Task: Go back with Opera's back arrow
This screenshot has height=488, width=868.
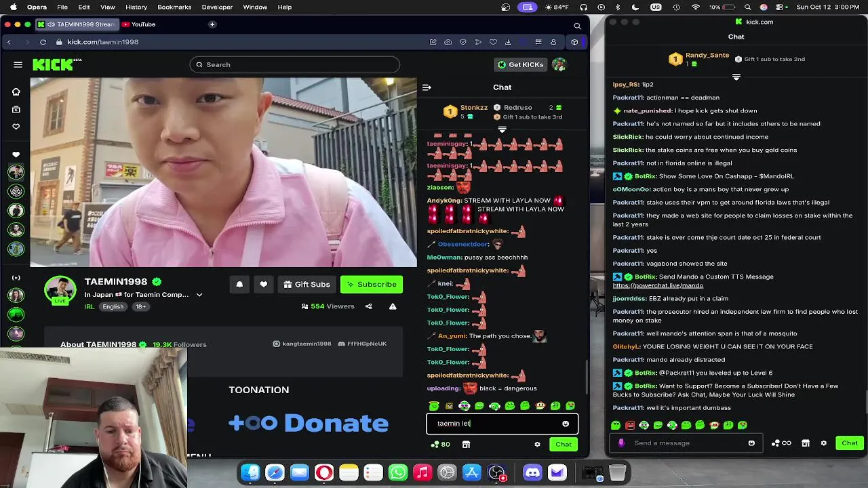Action: click(9, 42)
